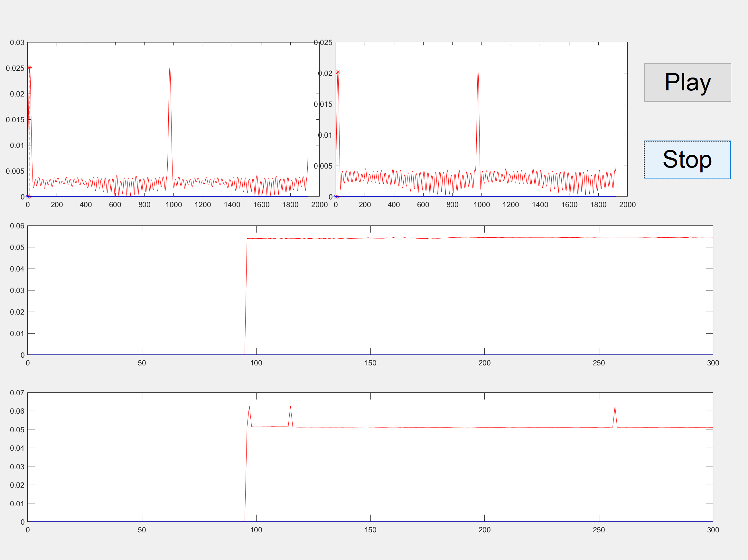Click blue star marker at top-right plot origin
This screenshot has width=748, height=560.
click(336, 197)
